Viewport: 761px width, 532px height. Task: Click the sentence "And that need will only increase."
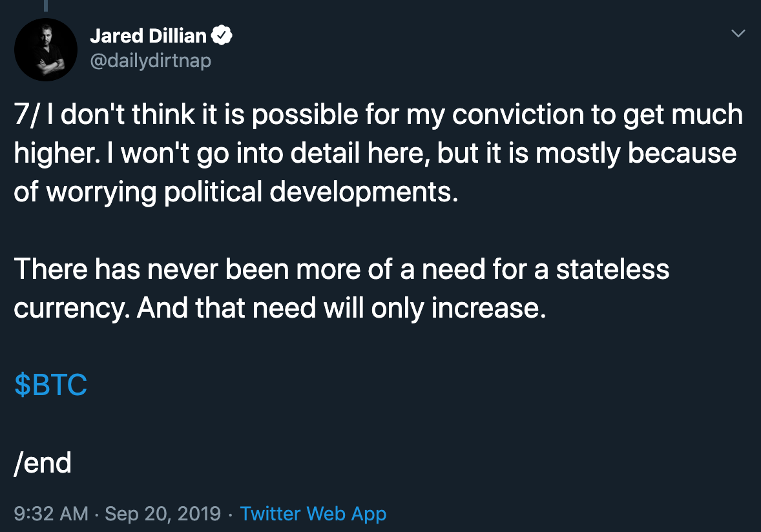pos(341,308)
